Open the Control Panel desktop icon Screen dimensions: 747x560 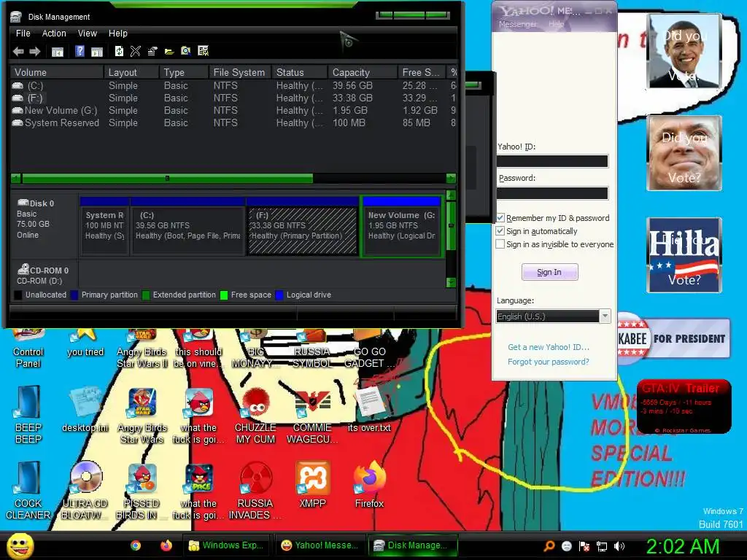(28, 349)
